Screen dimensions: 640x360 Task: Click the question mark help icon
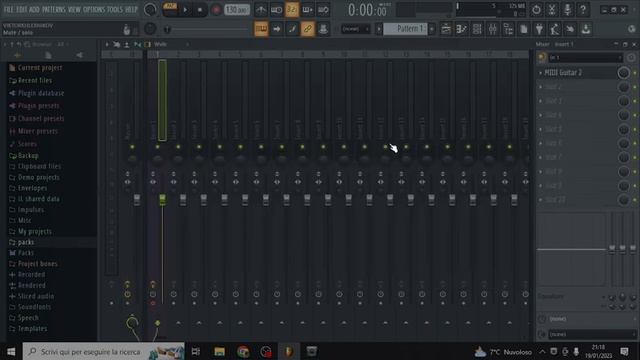[x=583, y=9]
